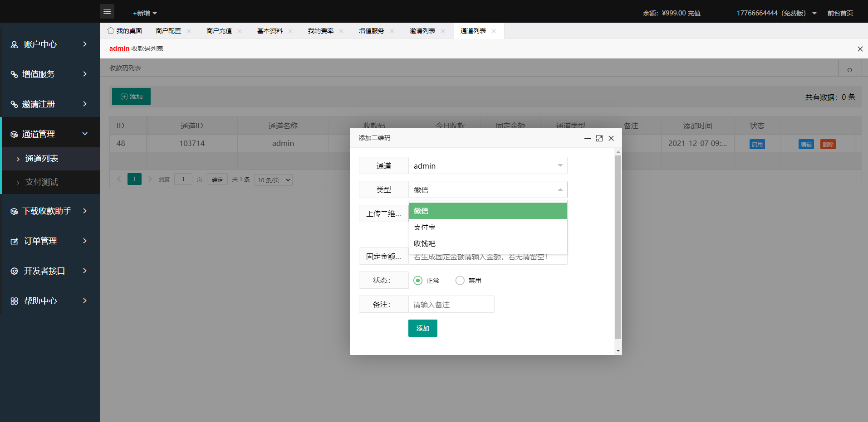Close the 邀请列表 tab with its X
Viewport: 868px width, 422px height.
[x=443, y=31]
